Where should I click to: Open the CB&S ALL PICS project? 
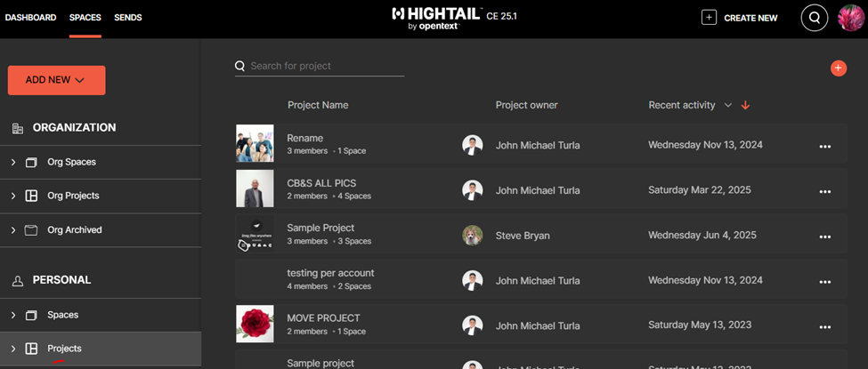point(321,183)
